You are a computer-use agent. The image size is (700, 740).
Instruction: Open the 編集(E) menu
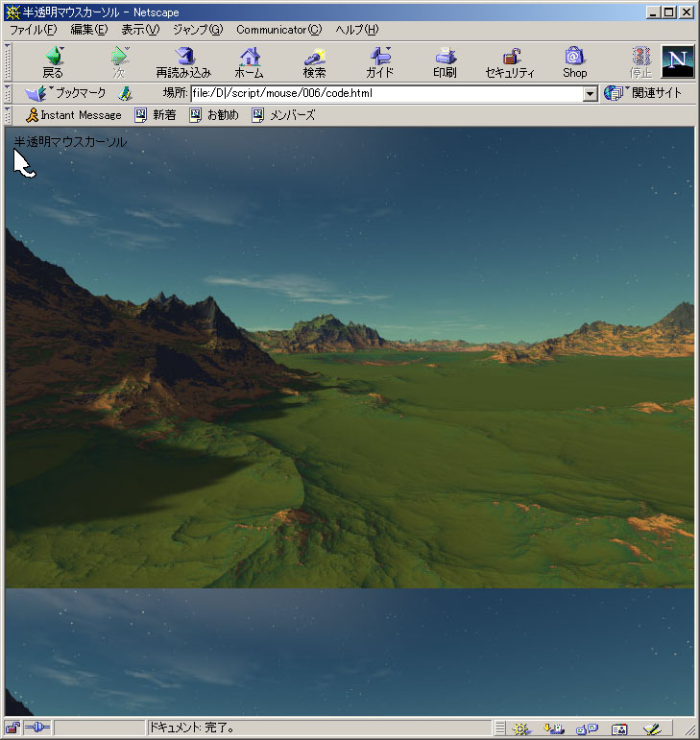88,30
